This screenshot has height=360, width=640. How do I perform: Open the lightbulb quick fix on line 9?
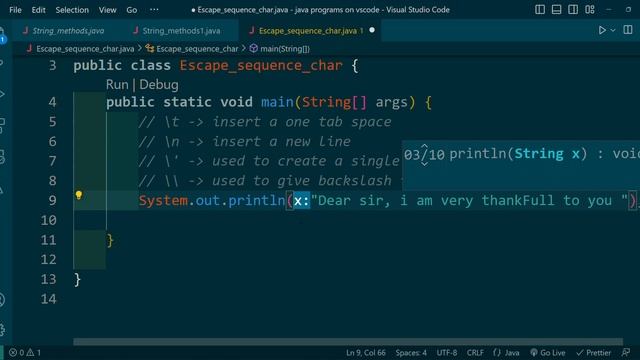[x=79, y=195]
